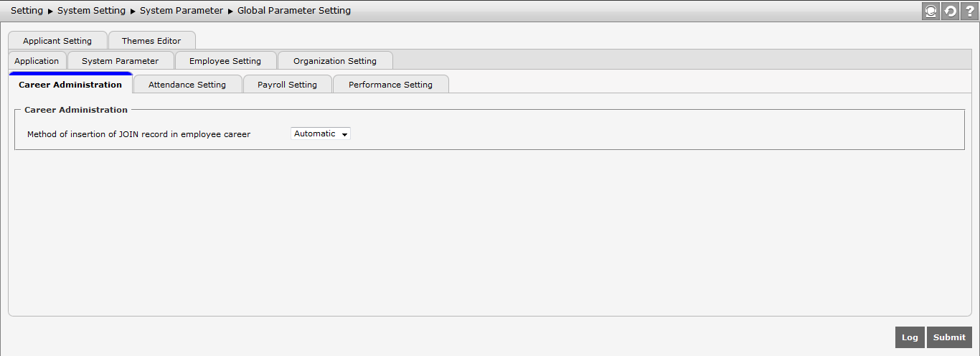Viewport: 980px width, 356px height.
Task: Select the Application tab
Action: (37, 61)
